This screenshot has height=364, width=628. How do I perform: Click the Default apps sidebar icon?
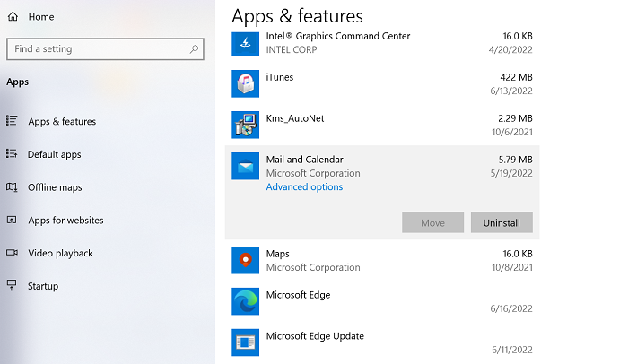click(12, 154)
